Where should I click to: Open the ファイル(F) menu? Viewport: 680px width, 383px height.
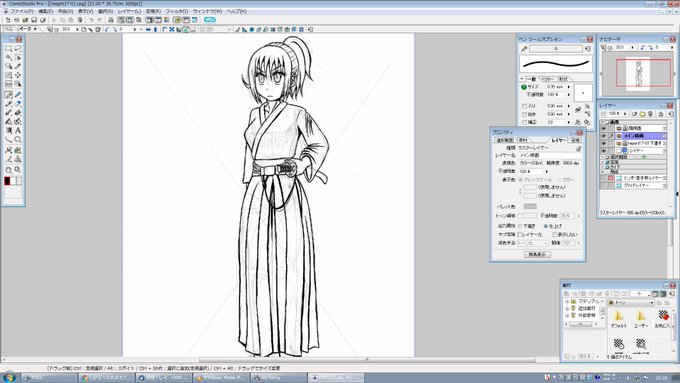pyautogui.click(x=22, y=11)
